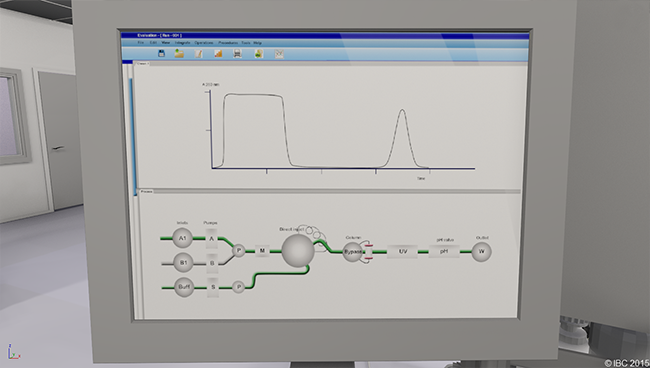Toggle pump B in the process diagram
Screen dimensions: 650x368
[212, 263]
